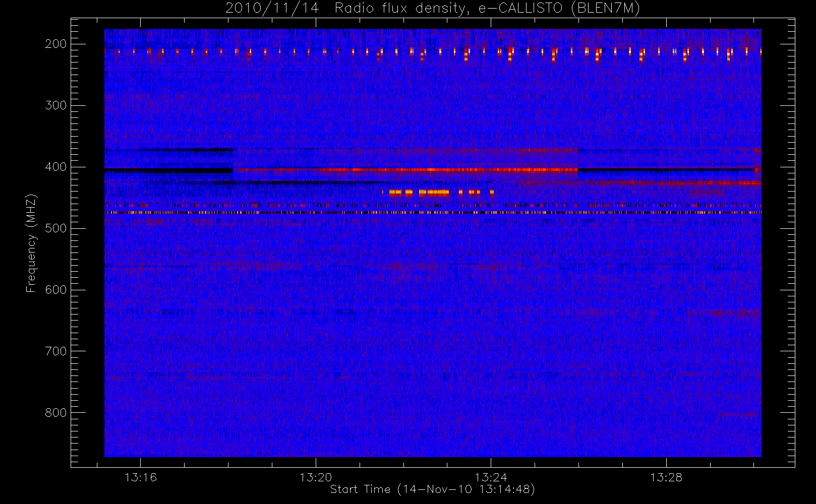
Task: Click the 13:20 time tick label
Action: coord(316,477)
